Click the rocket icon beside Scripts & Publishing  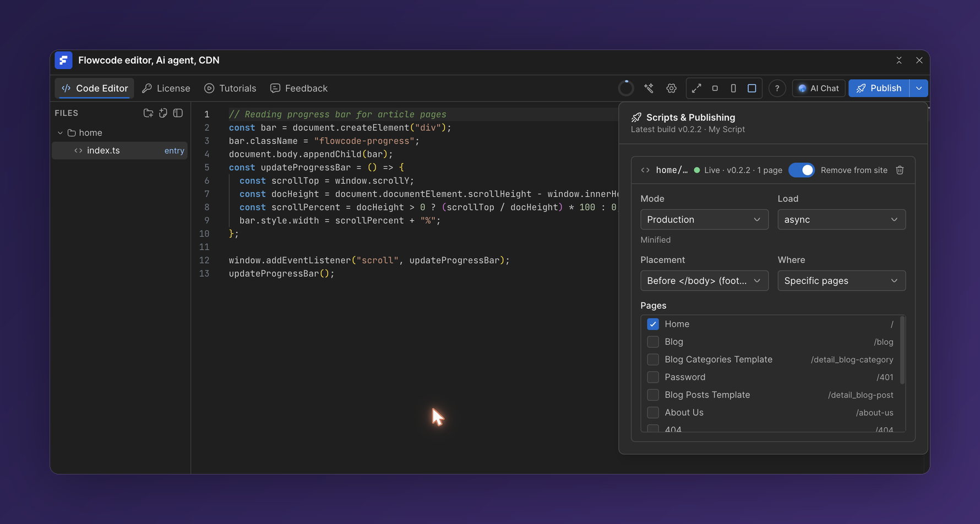(636, 117)
